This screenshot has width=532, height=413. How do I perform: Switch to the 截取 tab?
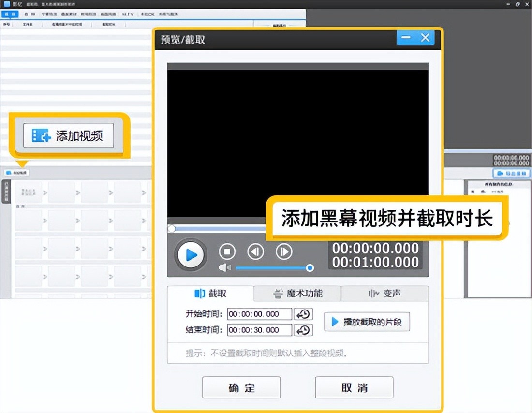point(210,294)
